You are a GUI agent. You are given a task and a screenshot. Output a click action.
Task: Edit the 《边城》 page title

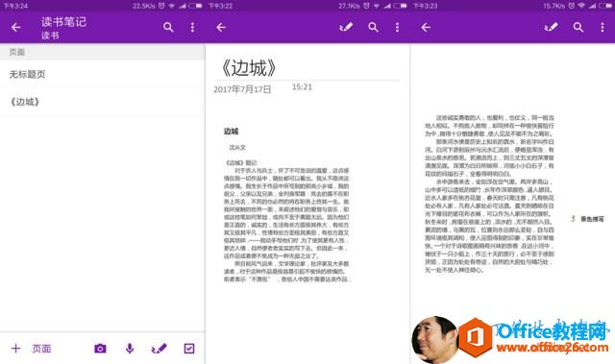tap(249, 68)
